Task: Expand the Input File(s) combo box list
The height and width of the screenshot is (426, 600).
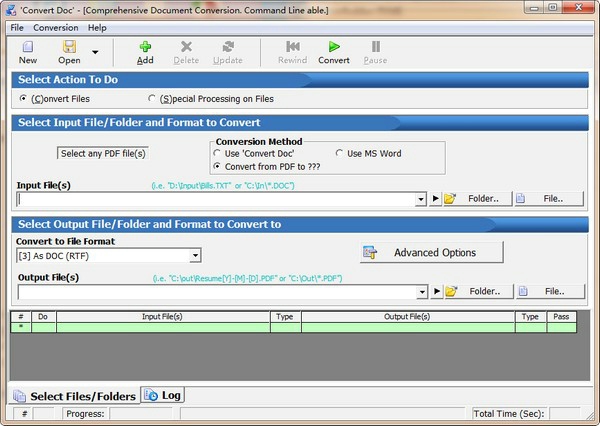Action: (421, 199)
